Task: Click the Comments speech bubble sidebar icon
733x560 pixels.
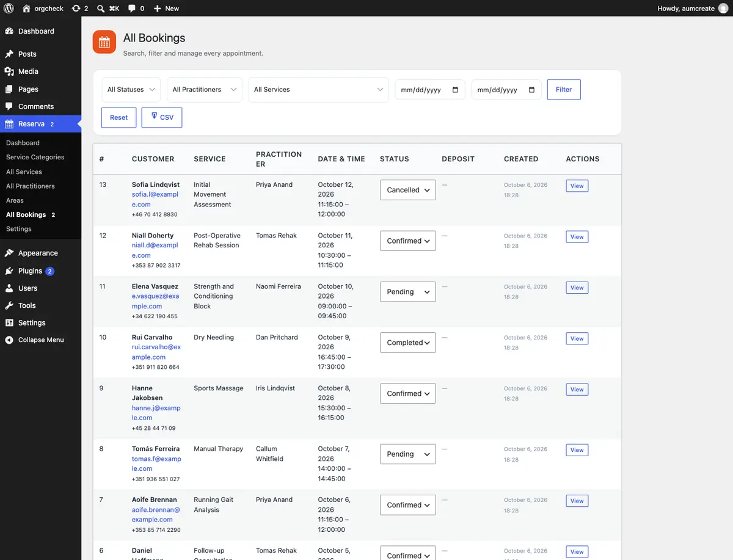Action: pyautogui.click(x=9, y=106)
